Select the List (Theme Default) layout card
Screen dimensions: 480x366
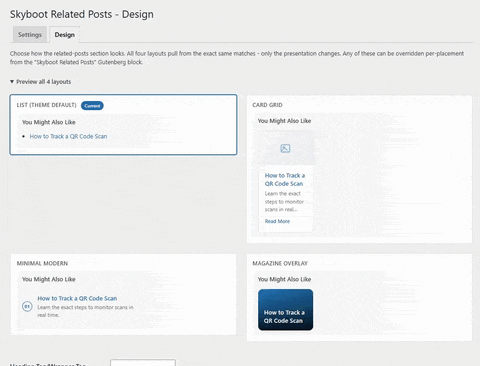123,125
